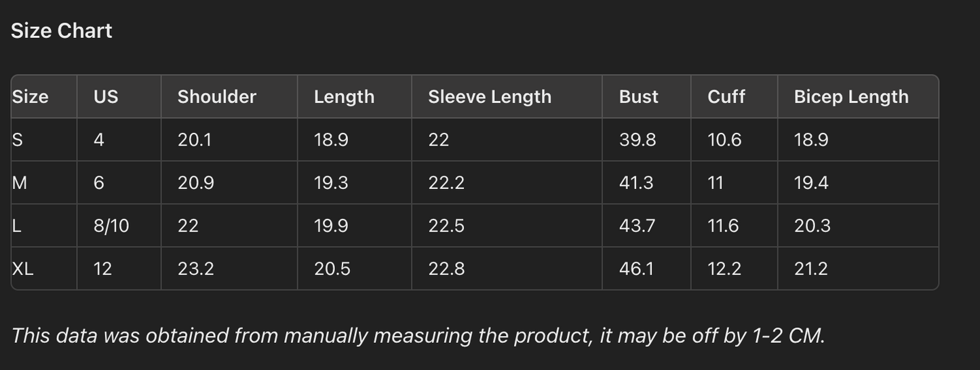Select the US size 12 cell

[x=102, y=269]
